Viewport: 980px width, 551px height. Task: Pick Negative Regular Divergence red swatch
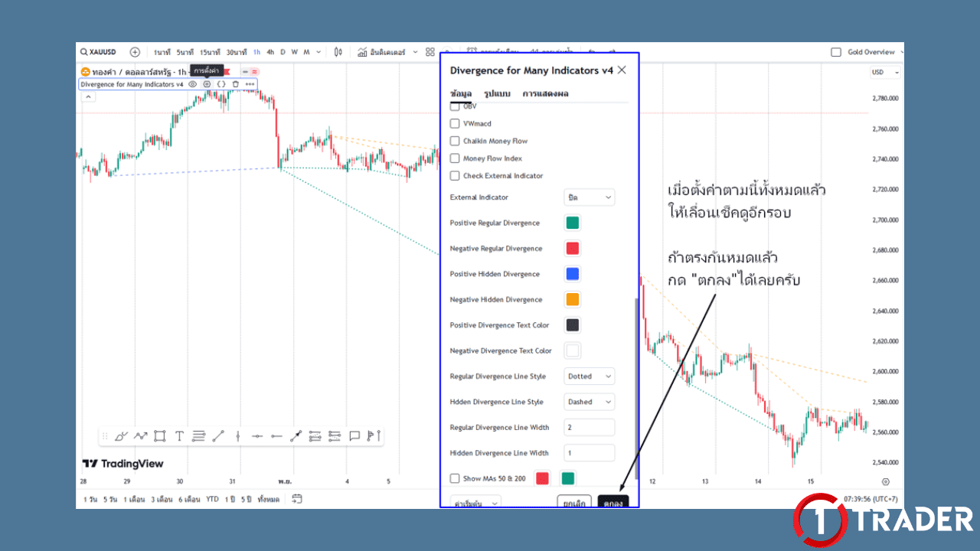(572, 248)
